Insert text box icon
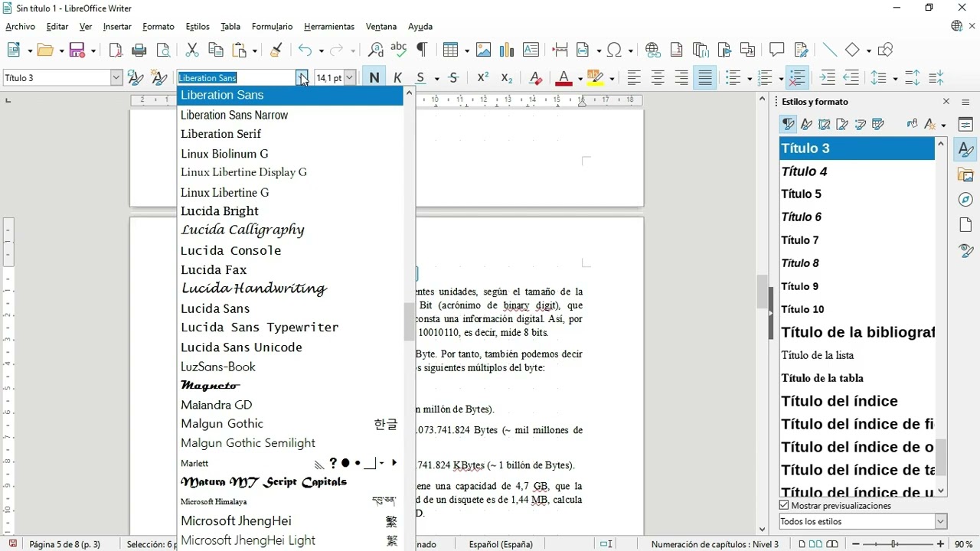The image size is (980, 551). pyautogui.click(x=531, y=51)
